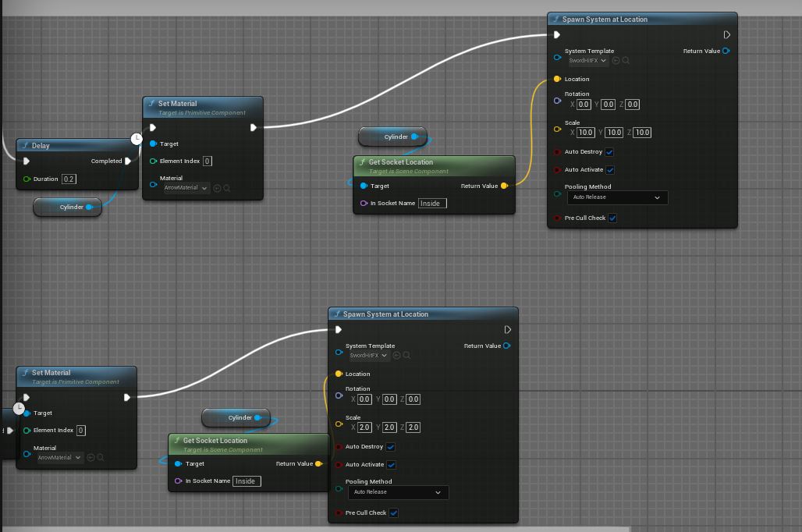Toggle Pre Cull Check on the Spawn System node with scale 10.0

click(x=612, y=218)
